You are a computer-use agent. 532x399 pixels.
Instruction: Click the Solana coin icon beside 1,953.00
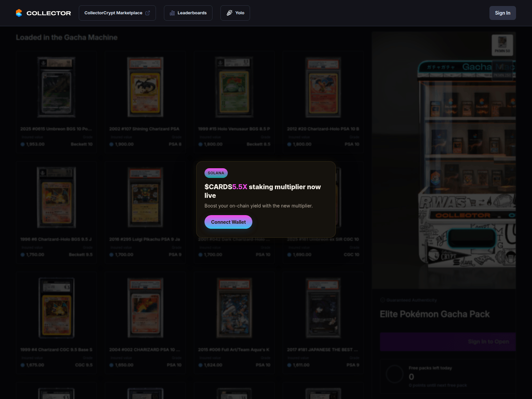tap(22, 144)
